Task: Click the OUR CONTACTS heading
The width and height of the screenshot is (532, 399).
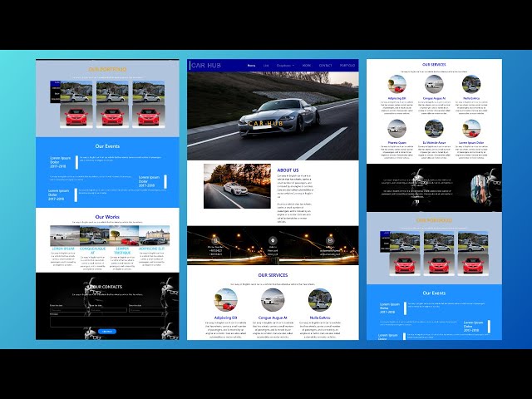Action: [x=107, y=287]
